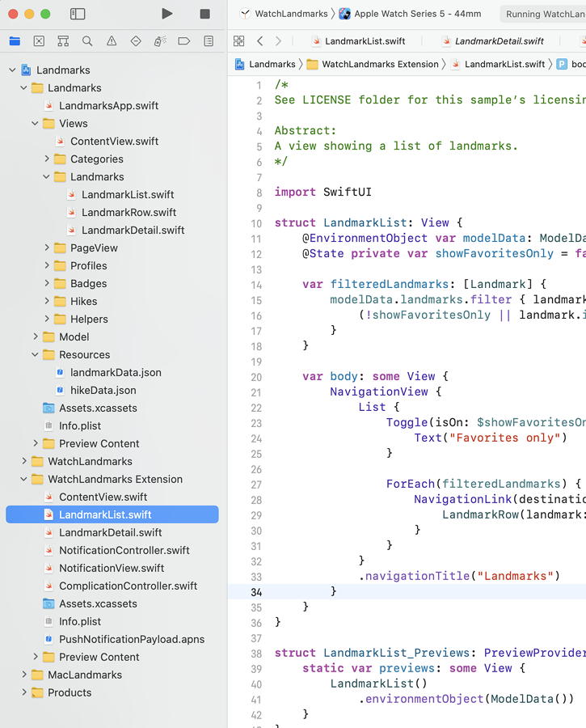Click the Running WatchLandmarks activity status
Image resolution: width=586 pixels, height=728 pixels.
coord(543,14)
